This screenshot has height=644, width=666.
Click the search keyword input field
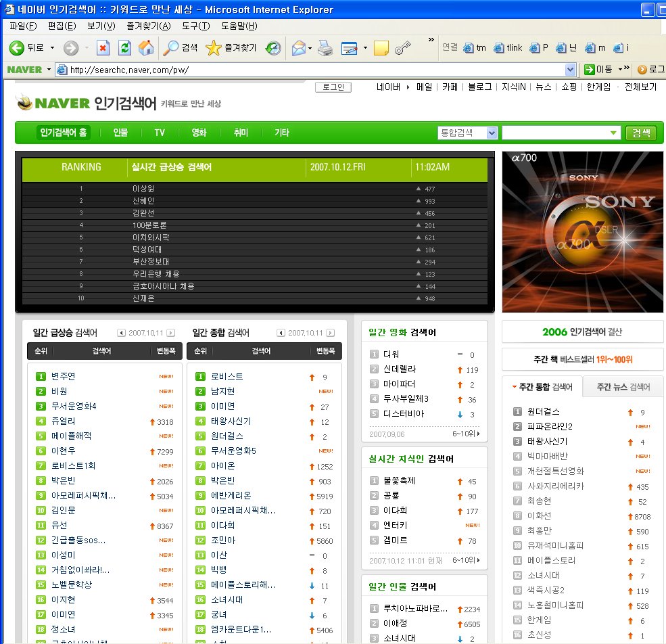pyautogui.click(x=561, y=133)
